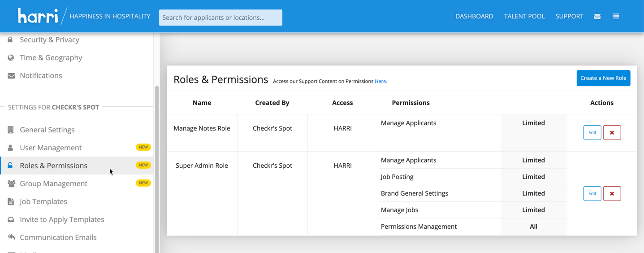Go to Group Management
The width and height of the screenshot is (644, 253).
coord(53,183)
